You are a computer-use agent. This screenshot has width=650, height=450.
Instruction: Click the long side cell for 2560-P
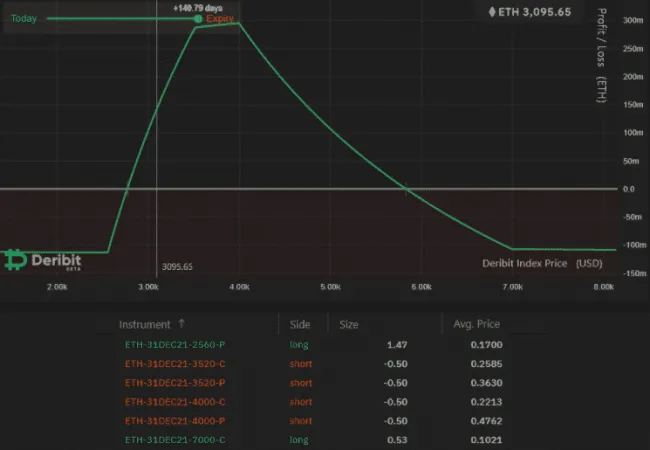coord(299,345)
